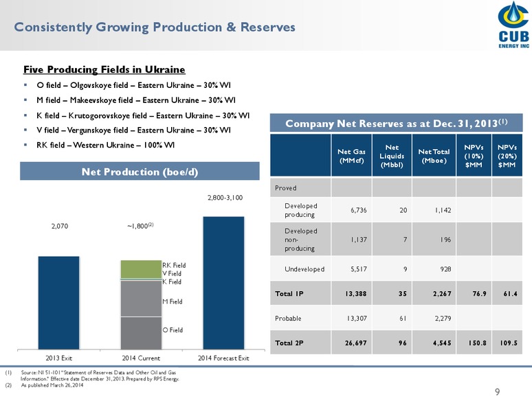Click the 'O Field' series label

(x=173, y=330)
